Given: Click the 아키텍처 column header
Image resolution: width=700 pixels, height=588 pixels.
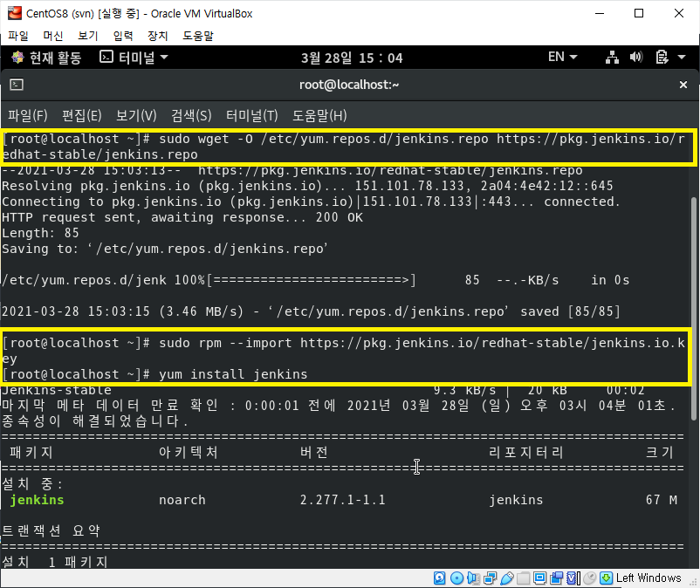Looking at the screenshot, I should point(188,453).
